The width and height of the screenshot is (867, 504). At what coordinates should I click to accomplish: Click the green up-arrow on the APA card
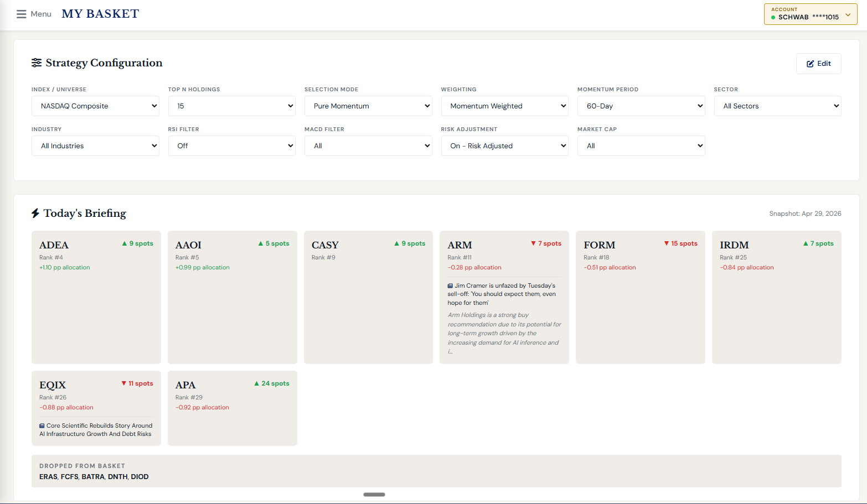[x=257, y=383]
